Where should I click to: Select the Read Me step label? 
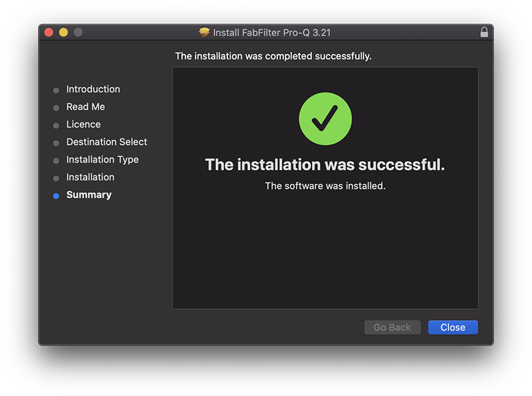pos(86,107)
